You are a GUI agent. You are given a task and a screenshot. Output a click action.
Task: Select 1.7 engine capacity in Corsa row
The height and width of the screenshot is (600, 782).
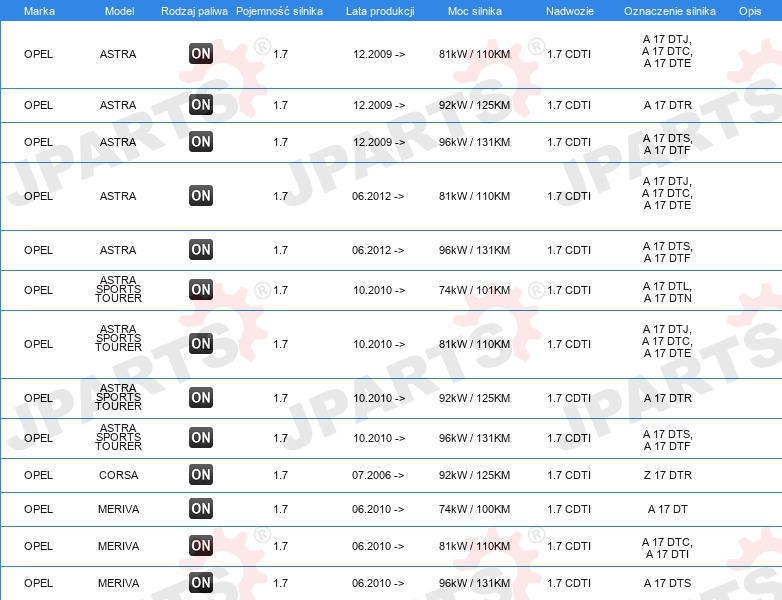click(280, 475)
